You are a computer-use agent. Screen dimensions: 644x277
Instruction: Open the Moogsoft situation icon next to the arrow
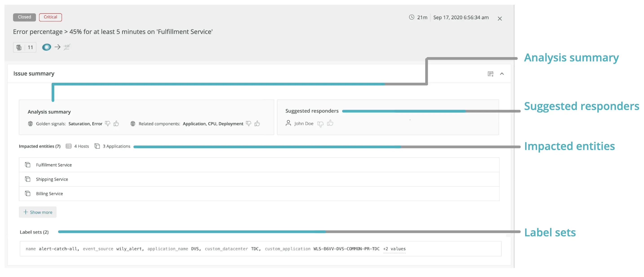pos(47,47)
